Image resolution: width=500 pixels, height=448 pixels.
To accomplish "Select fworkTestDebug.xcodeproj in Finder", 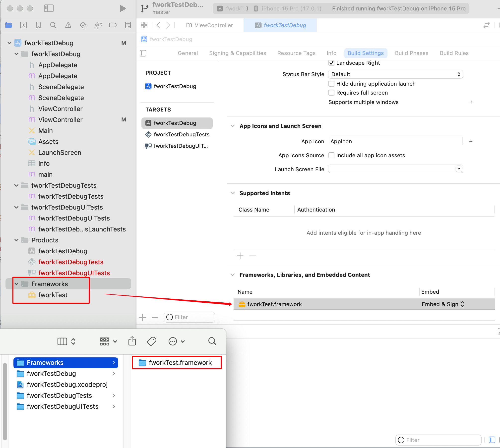I will [x=66, y=385].
